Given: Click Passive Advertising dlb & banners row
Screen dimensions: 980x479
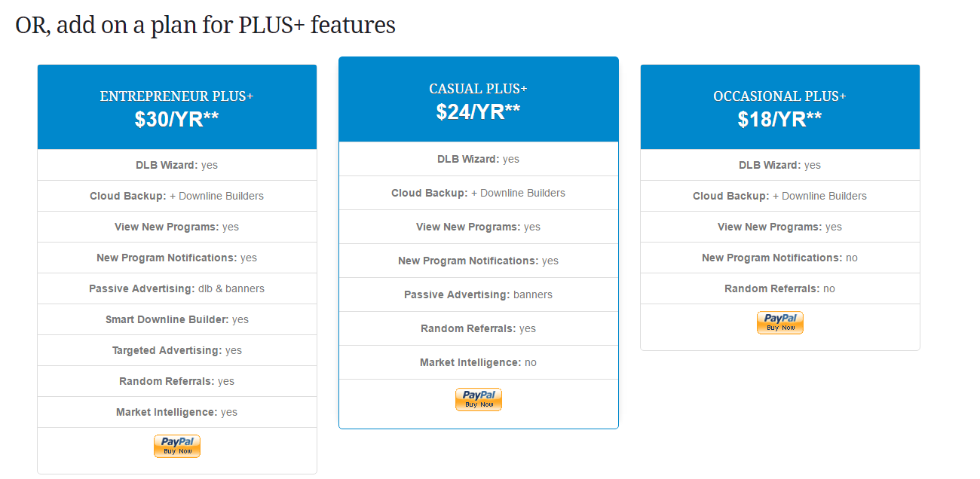Looking at the screenshot, I should pyautogui.click(x=177, y=288).
